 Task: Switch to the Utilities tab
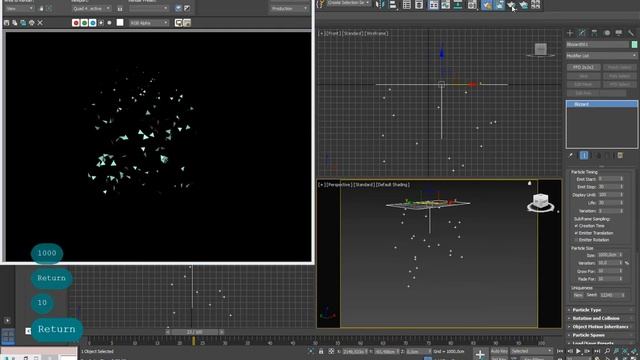point(631,33)
